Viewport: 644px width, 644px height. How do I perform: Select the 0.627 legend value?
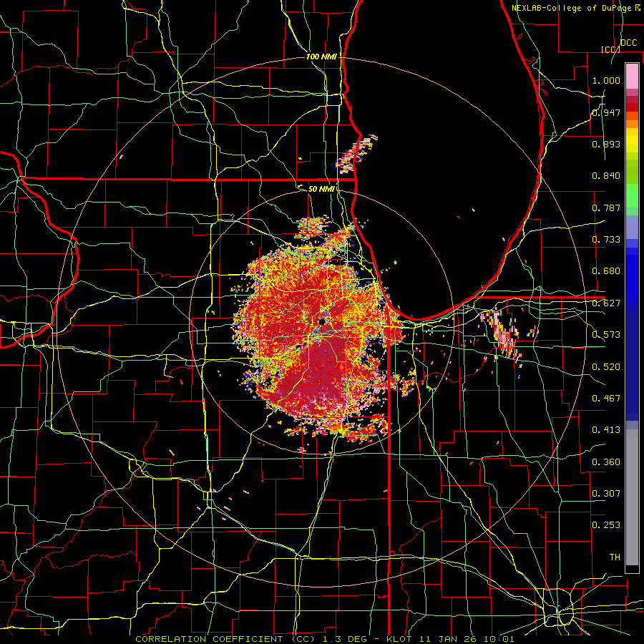click(x=606, y=303)
